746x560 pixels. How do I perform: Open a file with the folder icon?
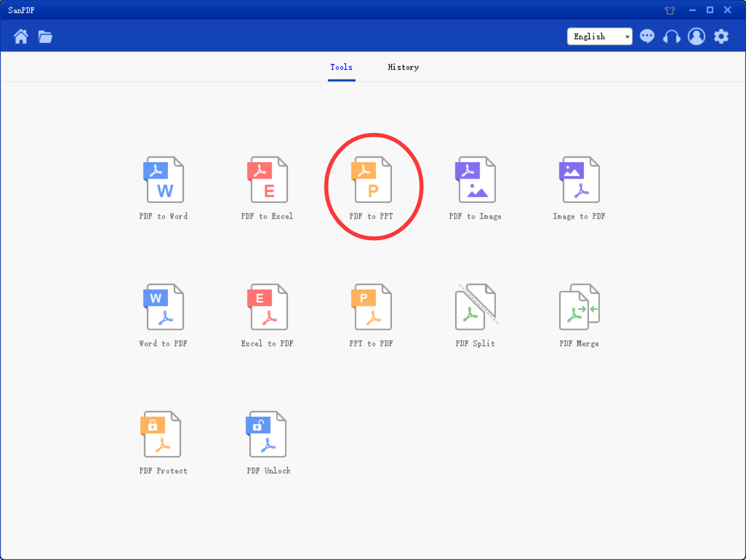pyautogui.click(x=45, y=36)
